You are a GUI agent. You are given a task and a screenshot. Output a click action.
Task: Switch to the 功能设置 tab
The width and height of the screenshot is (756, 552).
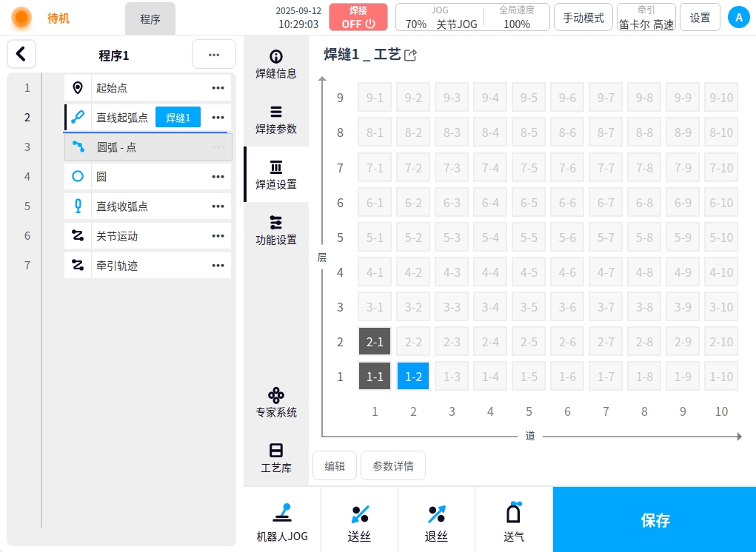(276, 231)
